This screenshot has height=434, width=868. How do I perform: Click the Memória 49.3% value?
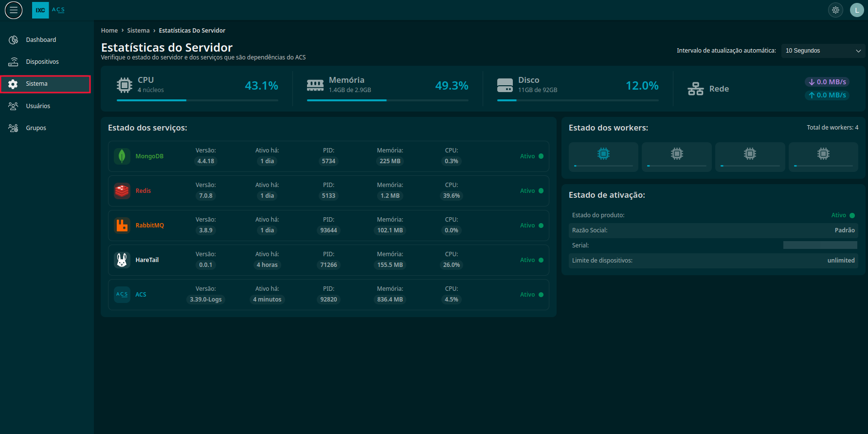[452, 86]
